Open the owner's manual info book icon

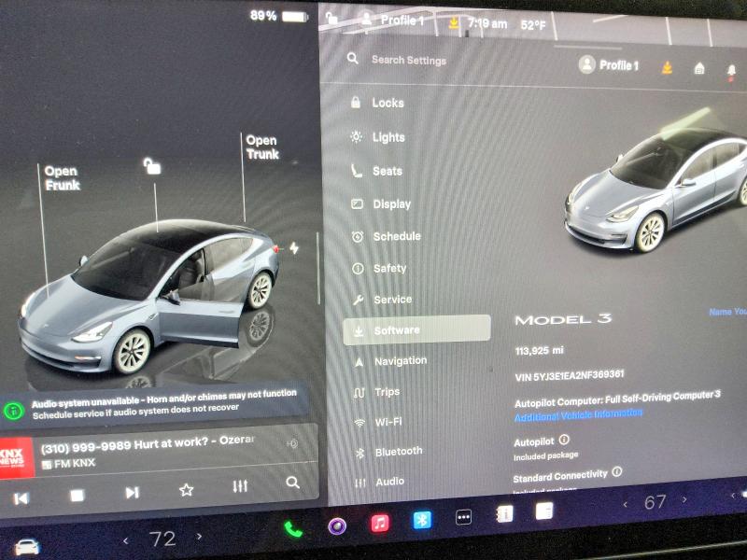point(504,514)
